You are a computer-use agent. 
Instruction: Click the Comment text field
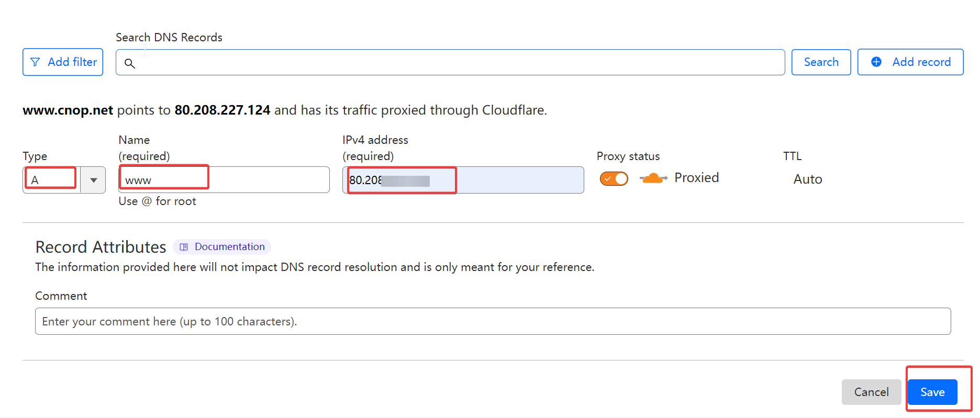[x=493, y=321]
